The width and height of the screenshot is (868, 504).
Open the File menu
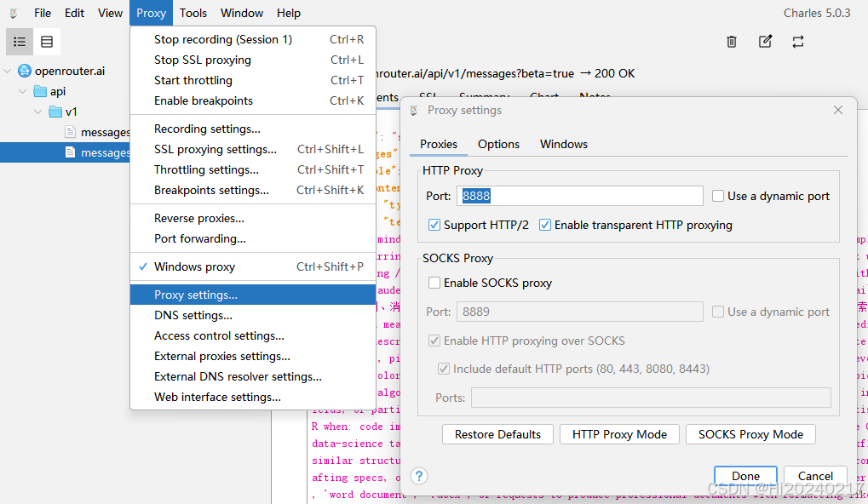point(42,13)
